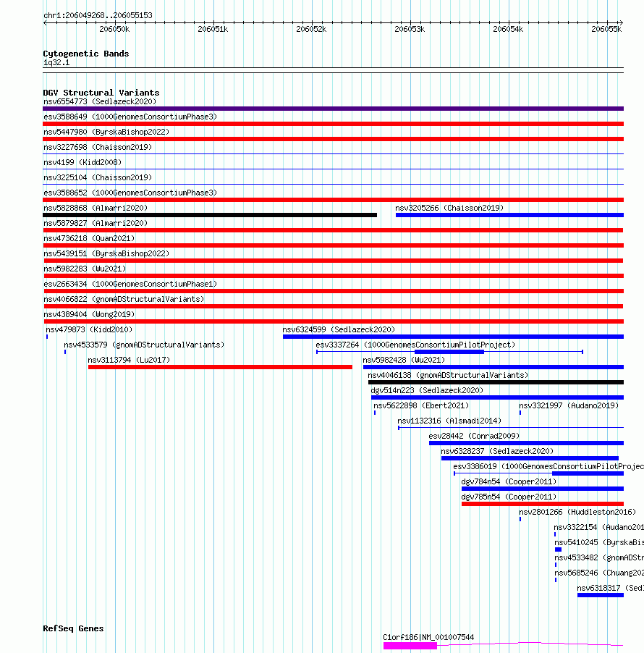Click the magenta C1orf186 exon block
This screenshot has width=644, height=653.
tap(410, 646)
